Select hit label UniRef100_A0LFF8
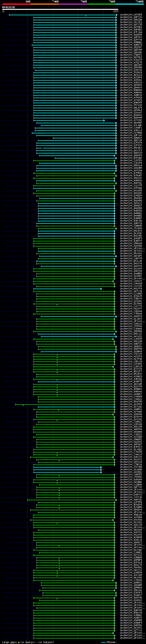Viewport: 146px width, 644px height. point(131,289)
